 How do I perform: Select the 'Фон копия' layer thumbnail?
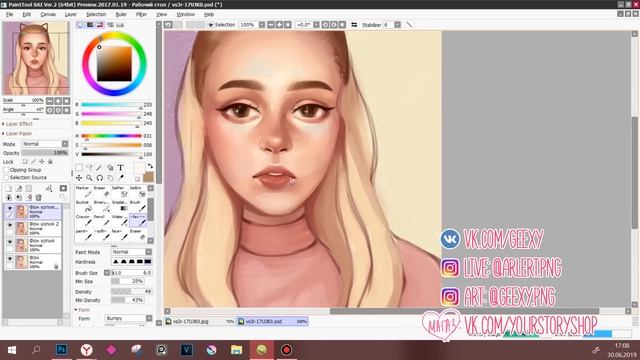click(x=21, y=245)
